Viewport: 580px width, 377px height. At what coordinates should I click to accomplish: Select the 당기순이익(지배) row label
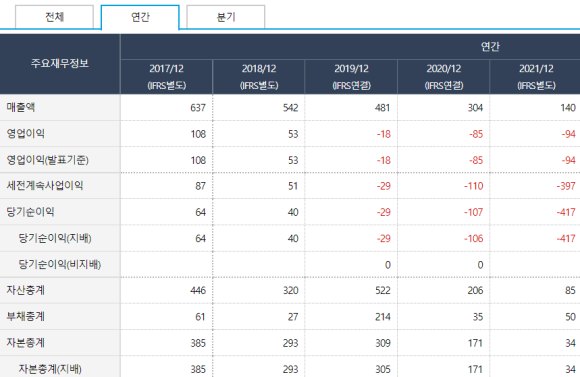pyautogui.click(x=55, y=238)
